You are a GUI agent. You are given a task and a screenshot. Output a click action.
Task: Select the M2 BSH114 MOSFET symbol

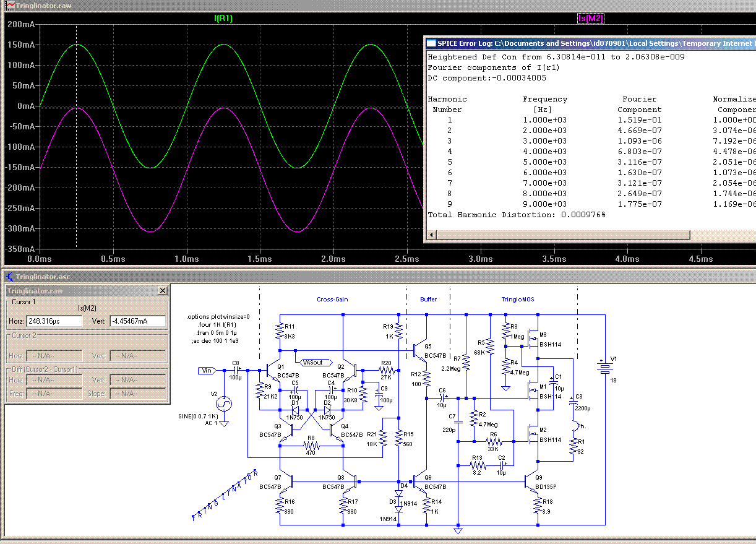click(x=534, y=434)
